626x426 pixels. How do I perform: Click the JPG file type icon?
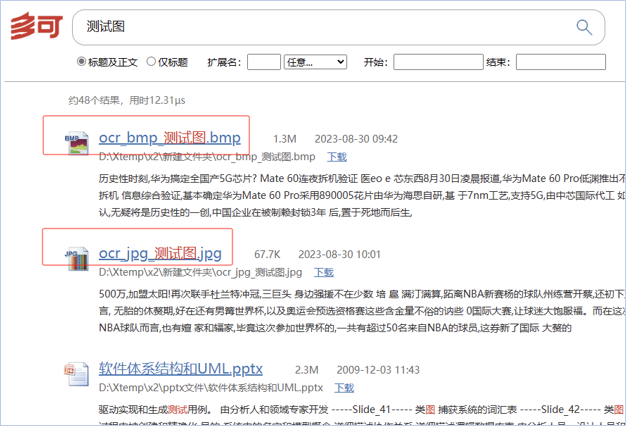coord(77,258)
